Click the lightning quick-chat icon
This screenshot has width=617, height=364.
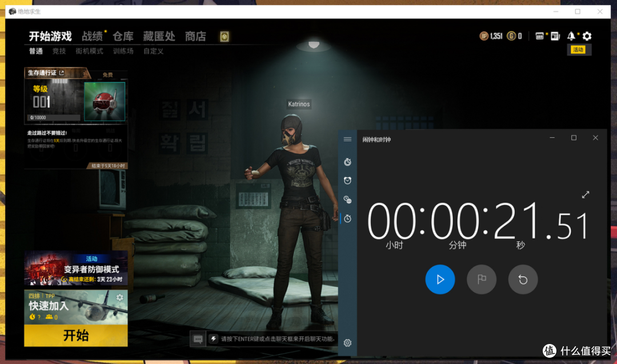coord(213,338)
